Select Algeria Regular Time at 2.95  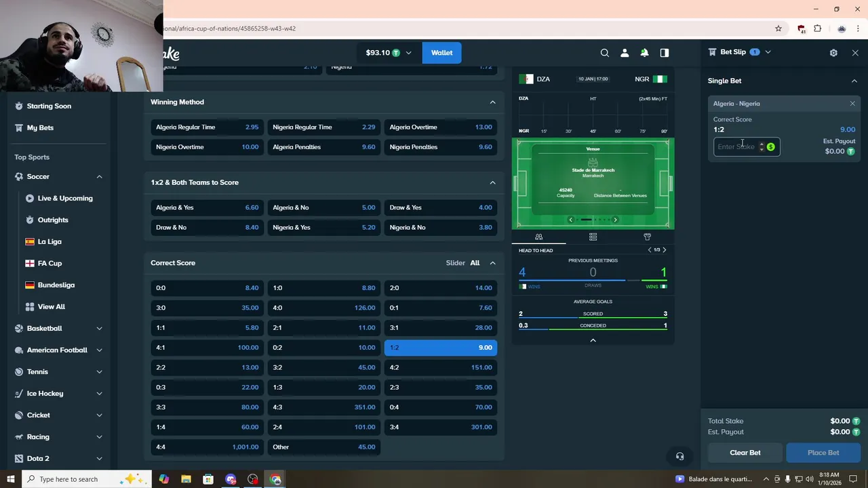coord(207,127)
